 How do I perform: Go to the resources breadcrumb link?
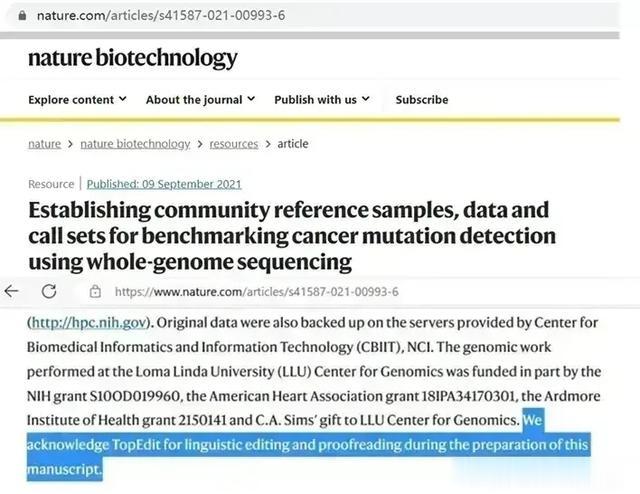point(233,144)
